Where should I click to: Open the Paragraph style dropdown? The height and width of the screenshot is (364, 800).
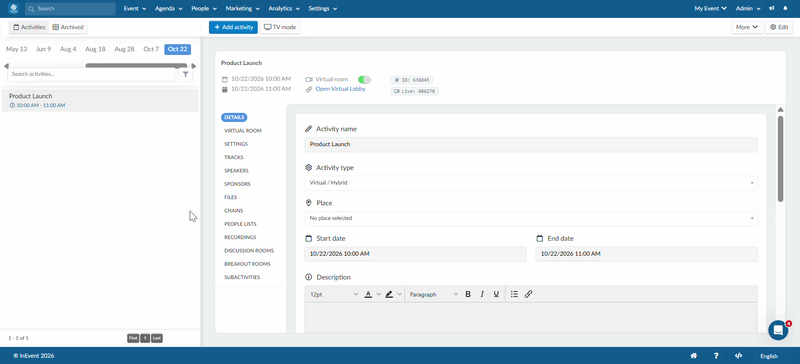433,295
